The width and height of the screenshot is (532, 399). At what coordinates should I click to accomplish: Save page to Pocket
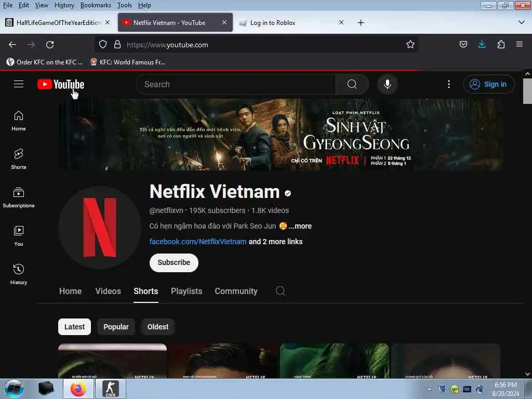[x=463, y=45]
